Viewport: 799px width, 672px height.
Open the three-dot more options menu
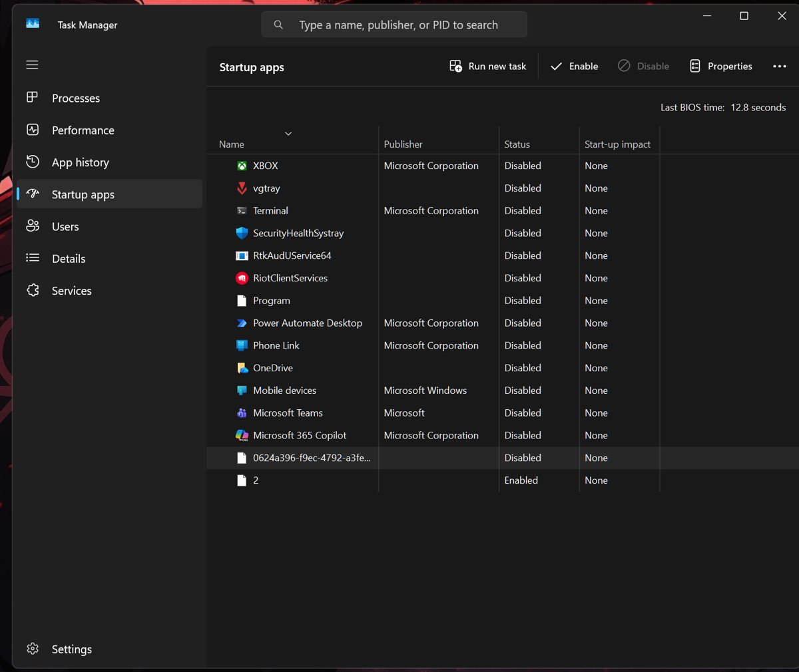(x=780, y=66)
